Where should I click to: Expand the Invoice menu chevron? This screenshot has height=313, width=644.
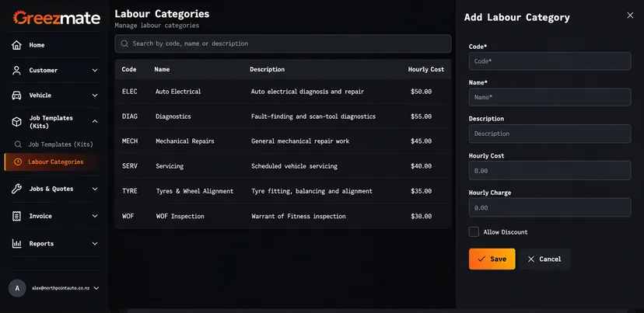pyautogui.click(x=95, y=216)
